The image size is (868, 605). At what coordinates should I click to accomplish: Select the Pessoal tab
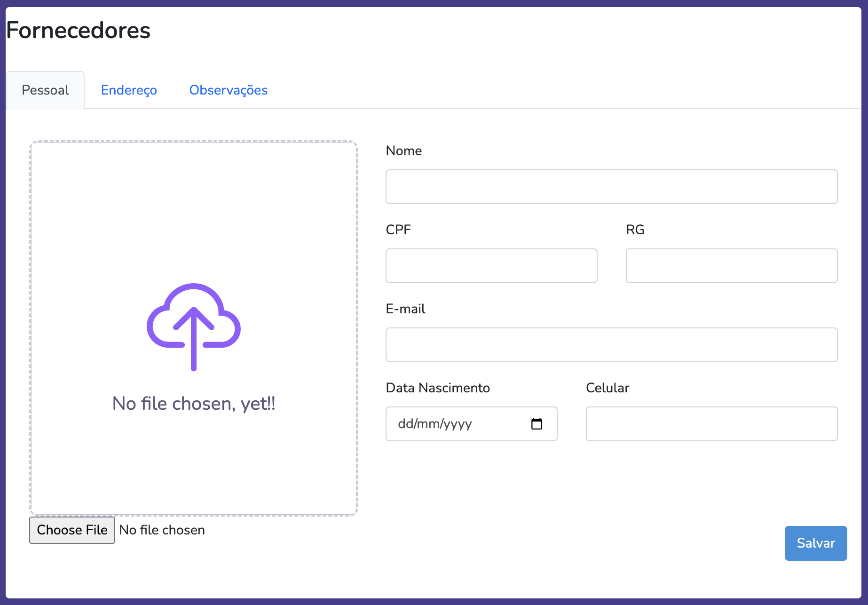[45, 90]
